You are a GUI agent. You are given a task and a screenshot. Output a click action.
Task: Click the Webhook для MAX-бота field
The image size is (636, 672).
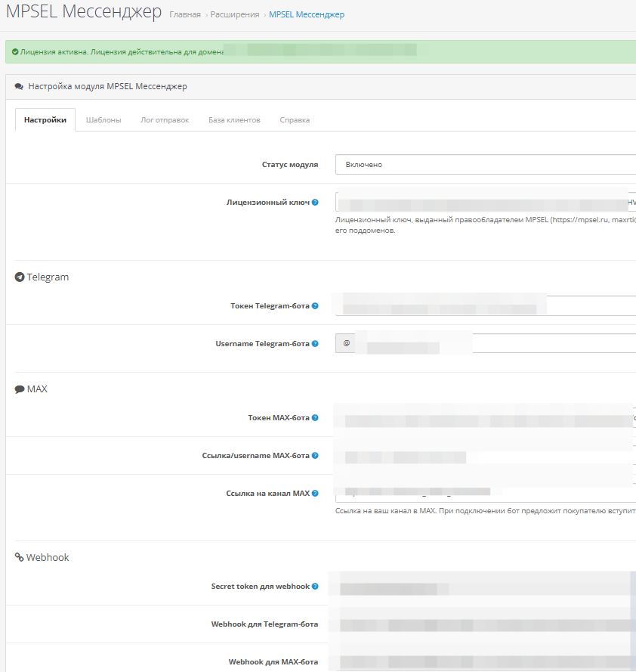click(485, 661)
